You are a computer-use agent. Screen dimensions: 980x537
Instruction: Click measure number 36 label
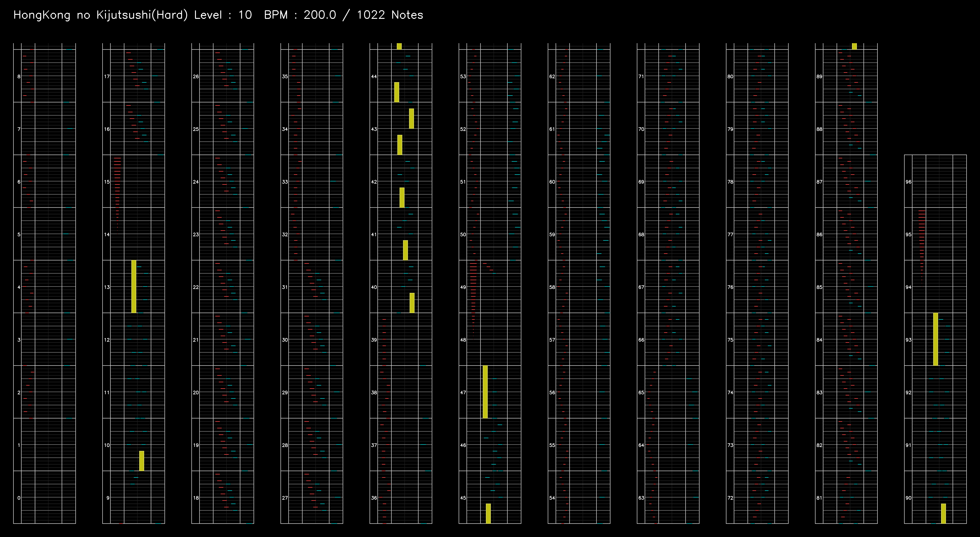point(374,498)
